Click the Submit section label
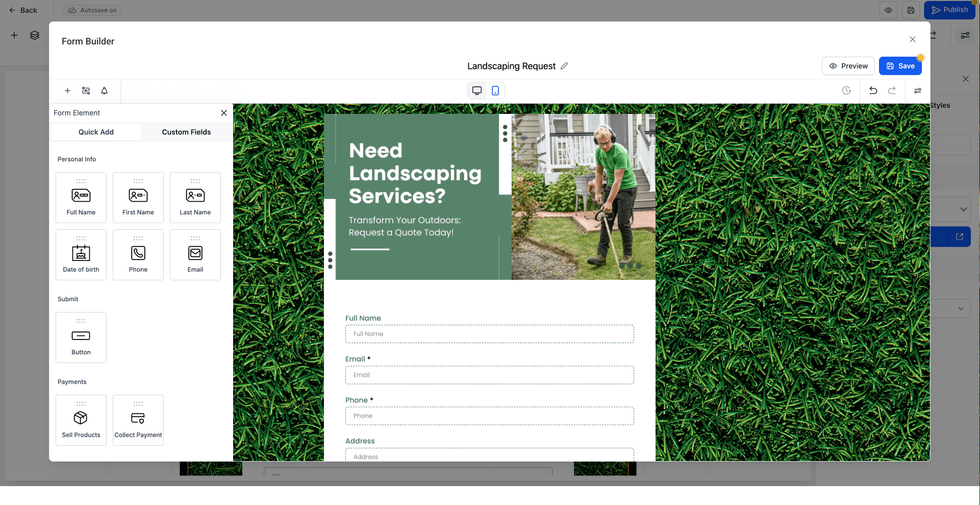This screenshot has height=505, width=980. click(x=68, y=299)
